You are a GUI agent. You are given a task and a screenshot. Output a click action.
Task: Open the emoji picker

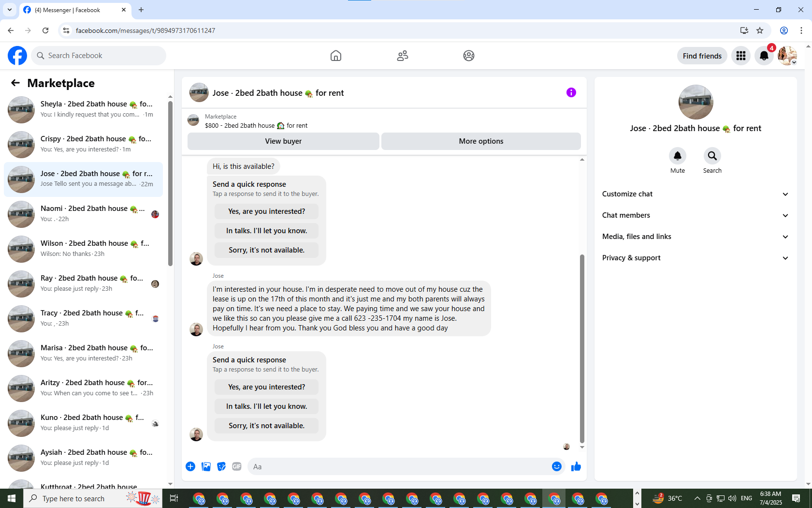(557, 466)
